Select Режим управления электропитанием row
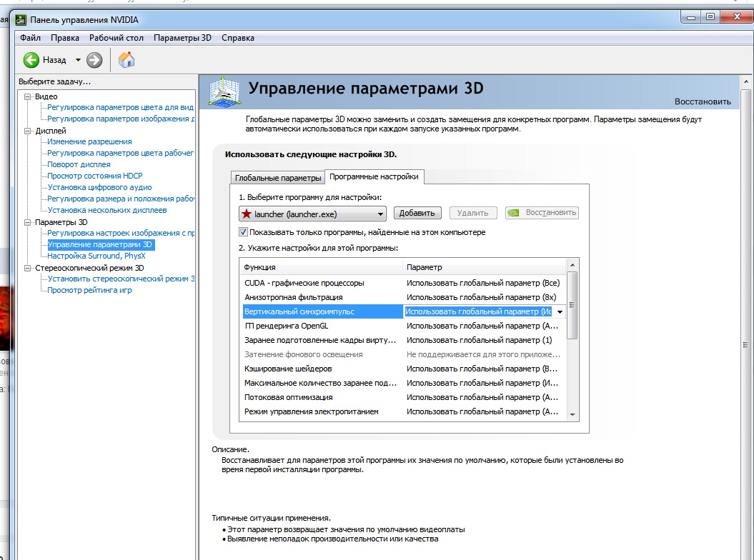Screen dimensions: 754x560 [403, 411]
